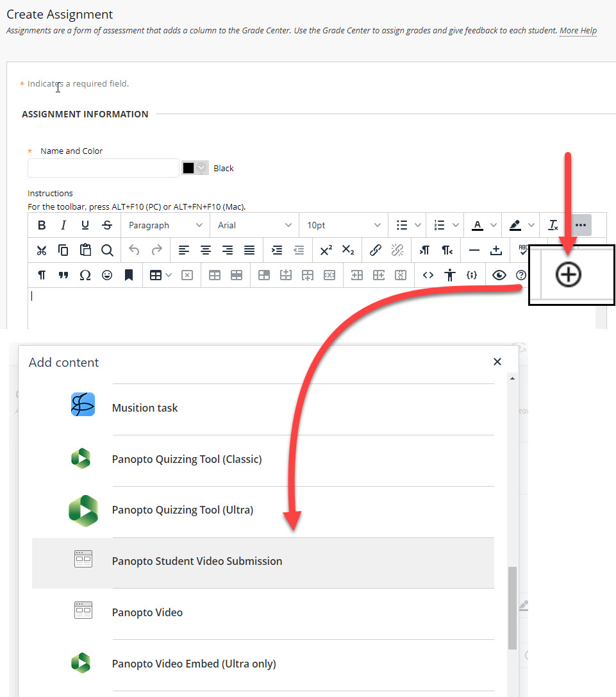The height and width of the screenshot is (697, 616).
Task: Open the 10pt font size dropdown
Action: pos(344,225)
